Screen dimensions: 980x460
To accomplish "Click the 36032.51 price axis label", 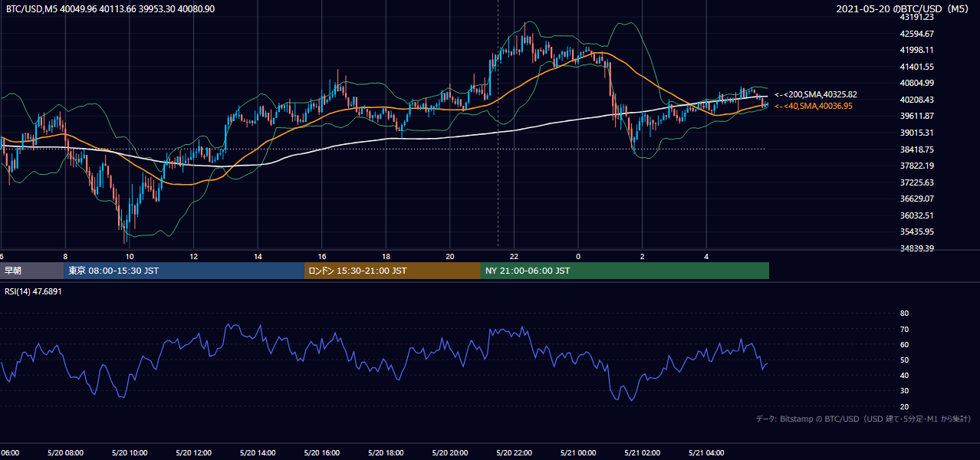I will point(916,215).
